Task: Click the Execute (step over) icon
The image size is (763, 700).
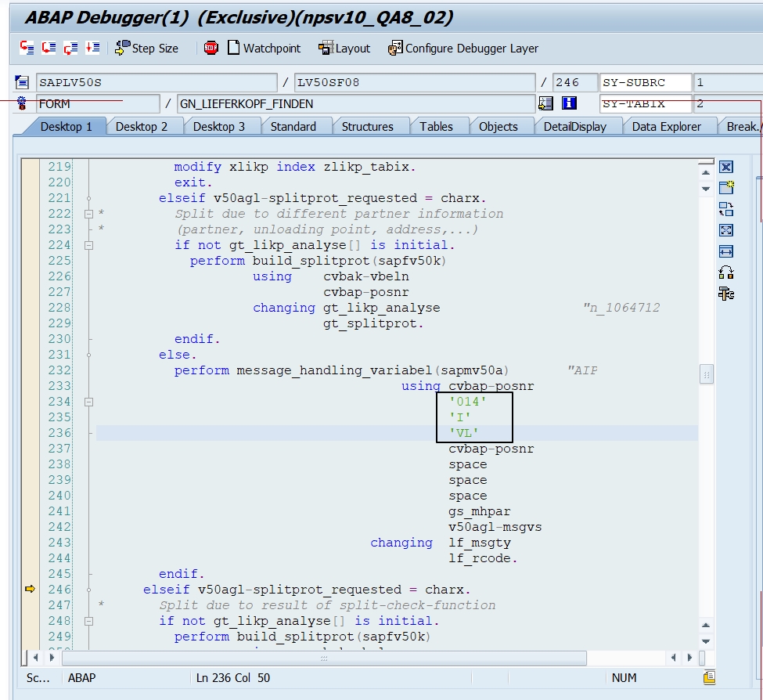Action: (48, 48)
